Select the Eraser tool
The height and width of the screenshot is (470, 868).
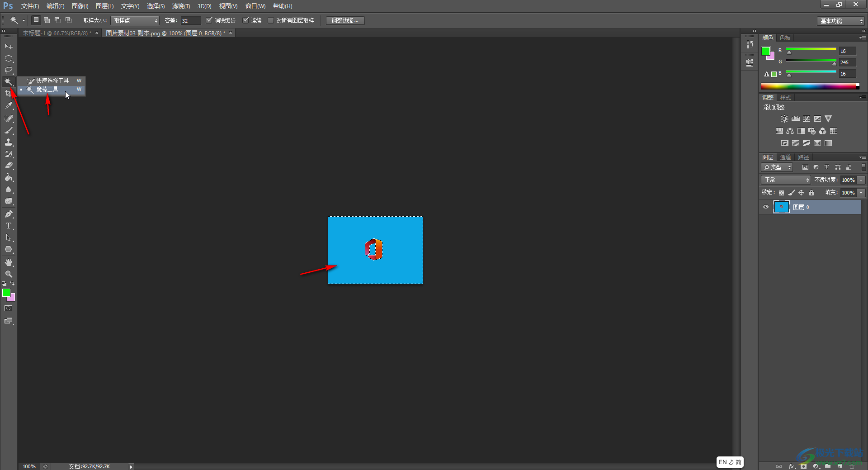(x=9, y=166)
